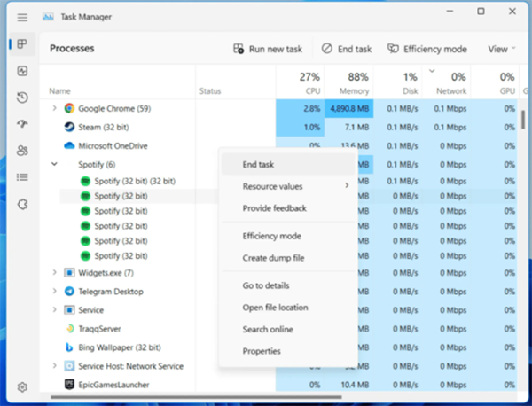532x406 pixels.
Task: Click the Steam process icon
Action: [x=69, y=127]
